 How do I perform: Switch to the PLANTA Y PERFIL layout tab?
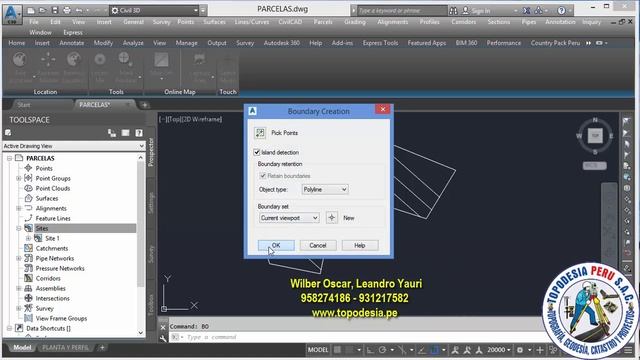(66, 348)
